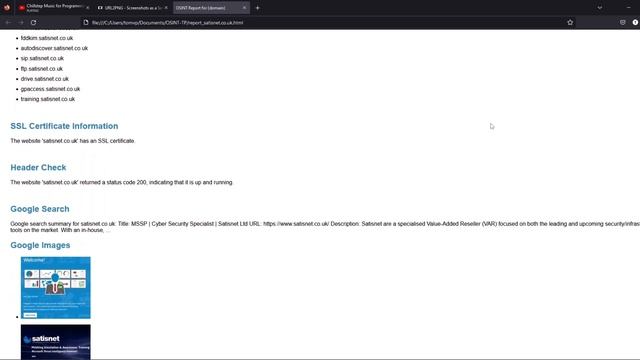Go forward to the next page
This screenshot has width=640, height=360.
(21, 22)
